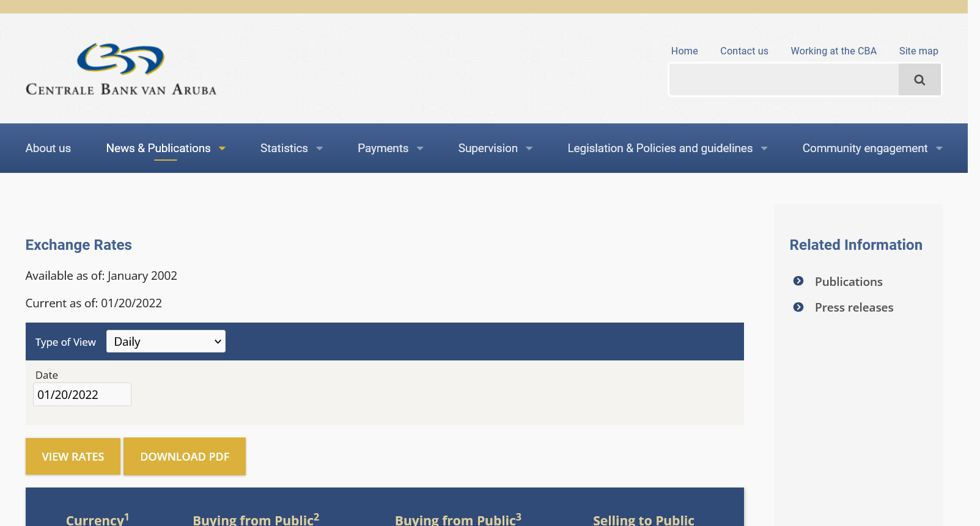Click the Centrale Bank van Aruba logo

[x=121, y=69]
